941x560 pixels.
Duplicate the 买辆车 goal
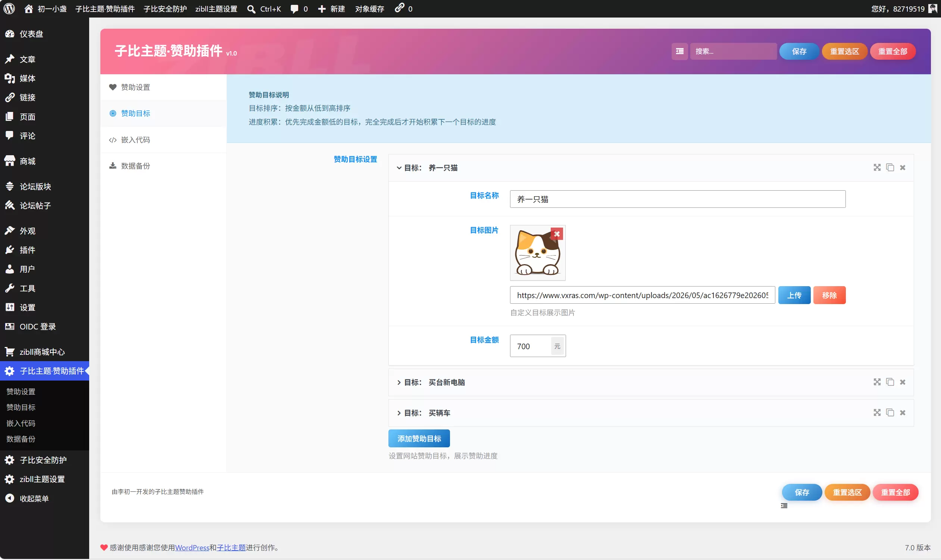click(x=890, y=413)
